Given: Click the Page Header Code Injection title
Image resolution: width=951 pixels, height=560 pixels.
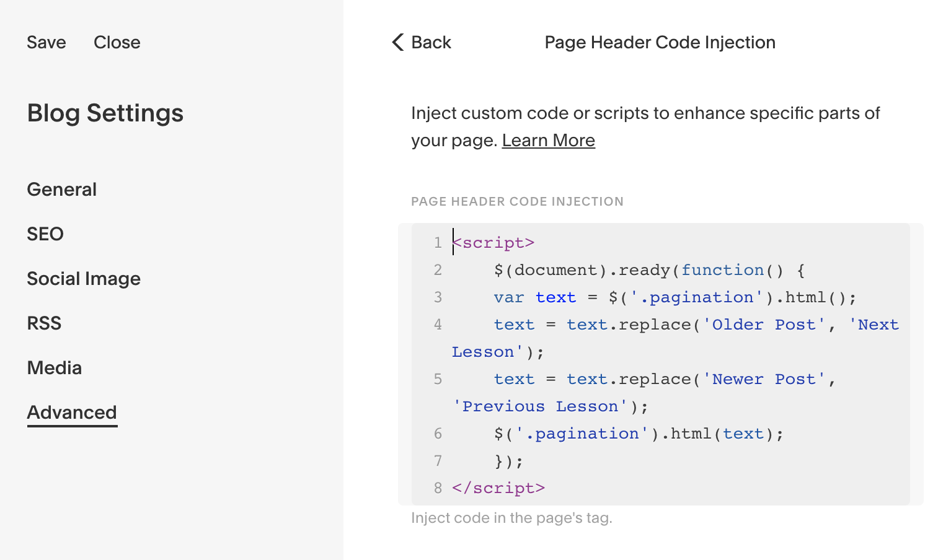Looking at the screenshot, I should point(660,42).
